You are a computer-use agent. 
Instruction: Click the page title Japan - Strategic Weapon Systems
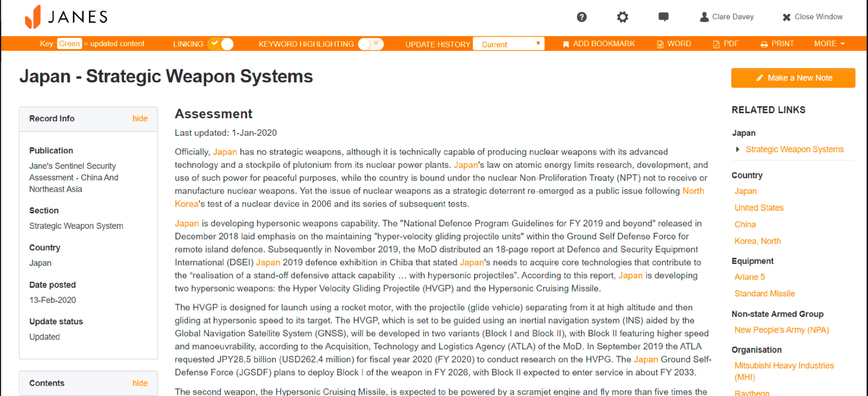[x=166, y=76]
